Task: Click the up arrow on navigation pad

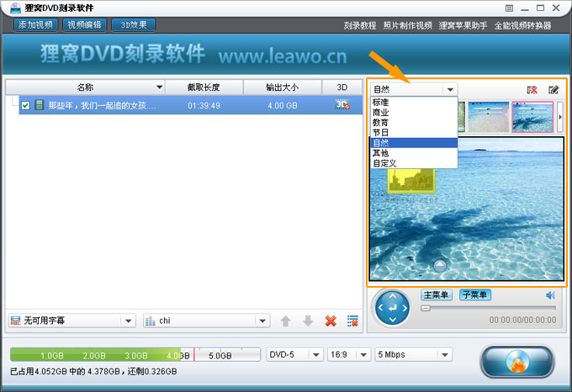Action: [392, 296]
